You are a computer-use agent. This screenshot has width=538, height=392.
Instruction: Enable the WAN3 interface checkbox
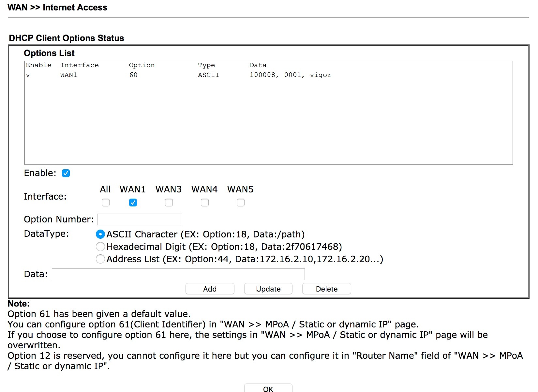[x=169, y=203]
